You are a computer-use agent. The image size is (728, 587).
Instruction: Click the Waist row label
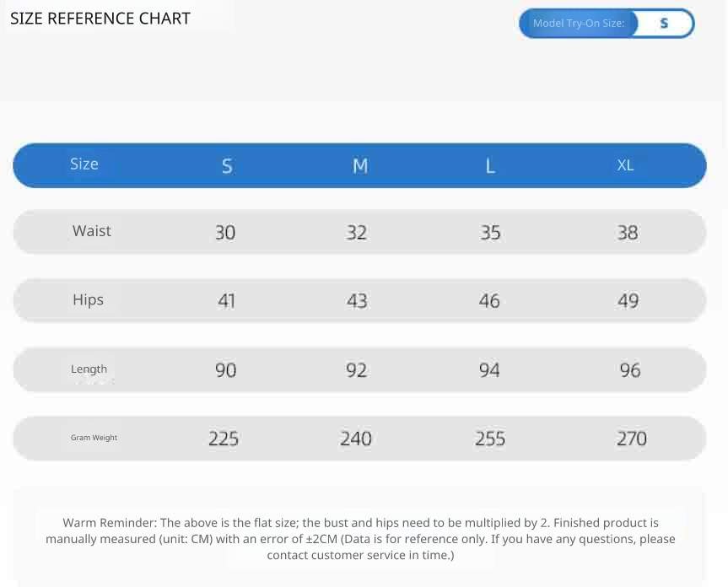tap(92, 231)
